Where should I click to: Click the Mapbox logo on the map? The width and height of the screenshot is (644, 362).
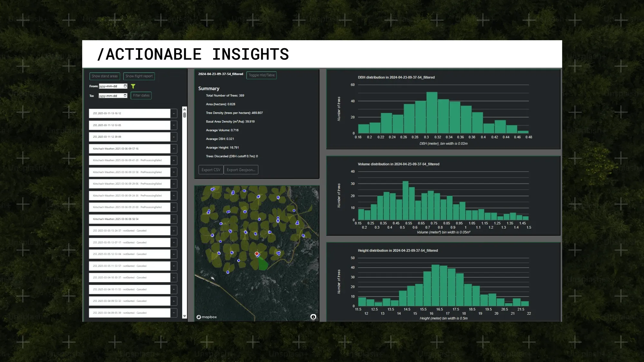tap(207, 317)
